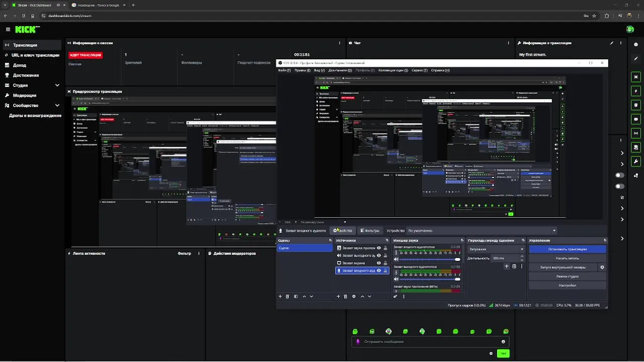Screen dimensions: 644x362
Task: Select Сцена in the scenes list
Action: [x=305, y=248]
